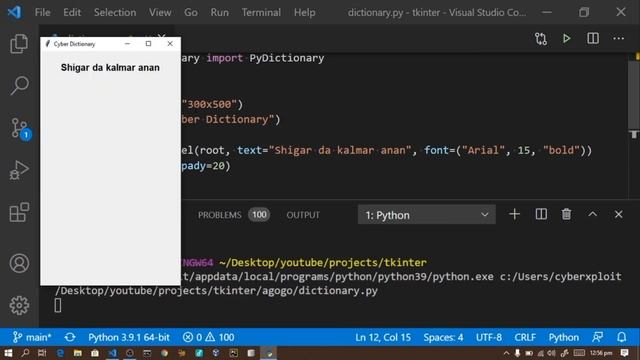Show hidden system tray icons

click(x=506, y=353)
